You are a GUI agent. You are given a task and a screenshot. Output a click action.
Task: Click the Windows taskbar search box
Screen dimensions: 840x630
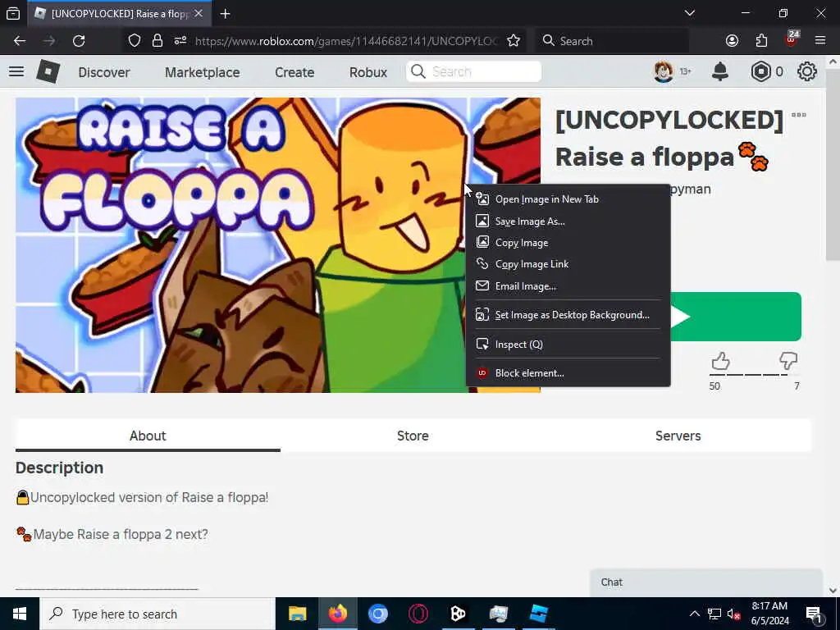click(157, 614)
